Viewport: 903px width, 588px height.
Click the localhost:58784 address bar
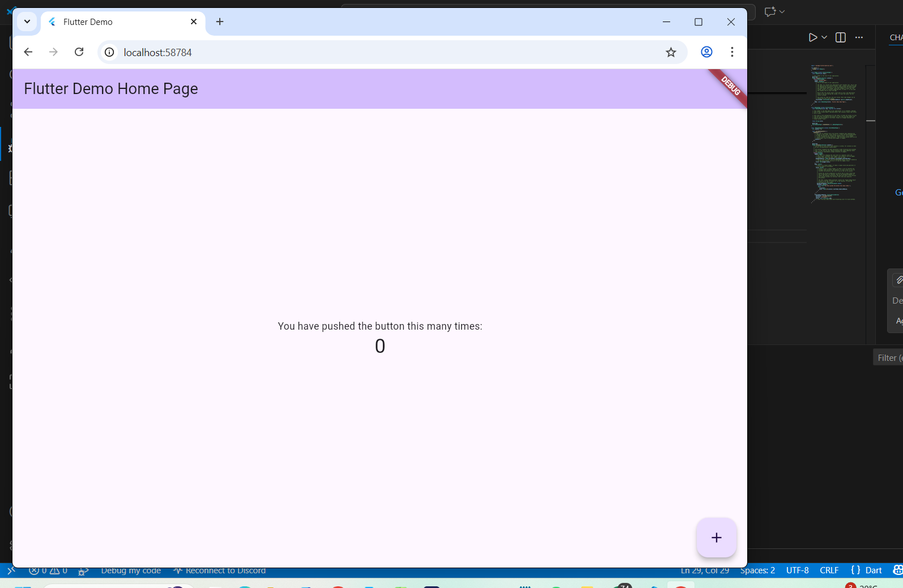tap(340, 52)
